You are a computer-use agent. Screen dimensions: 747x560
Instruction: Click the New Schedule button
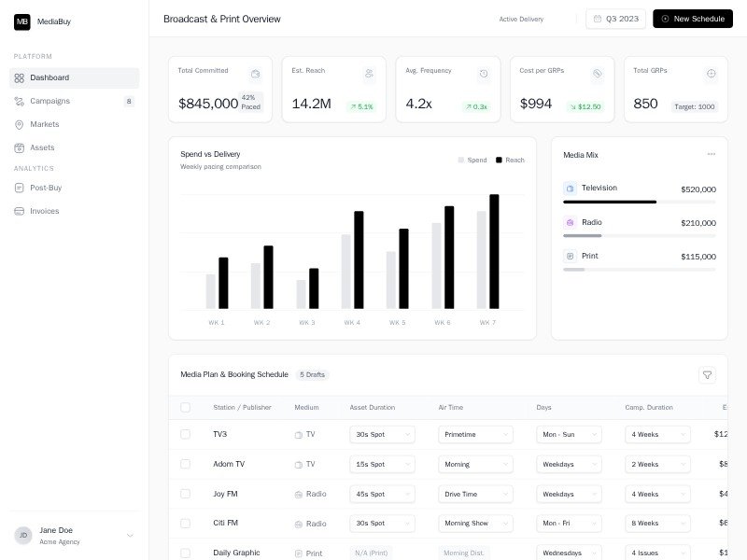tap(692, 19)
